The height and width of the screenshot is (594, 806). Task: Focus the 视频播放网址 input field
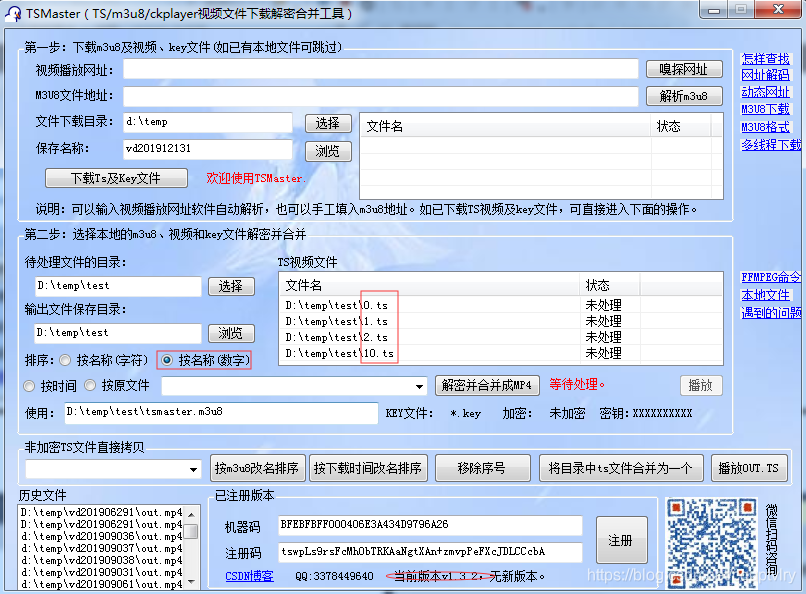[380, 69]
